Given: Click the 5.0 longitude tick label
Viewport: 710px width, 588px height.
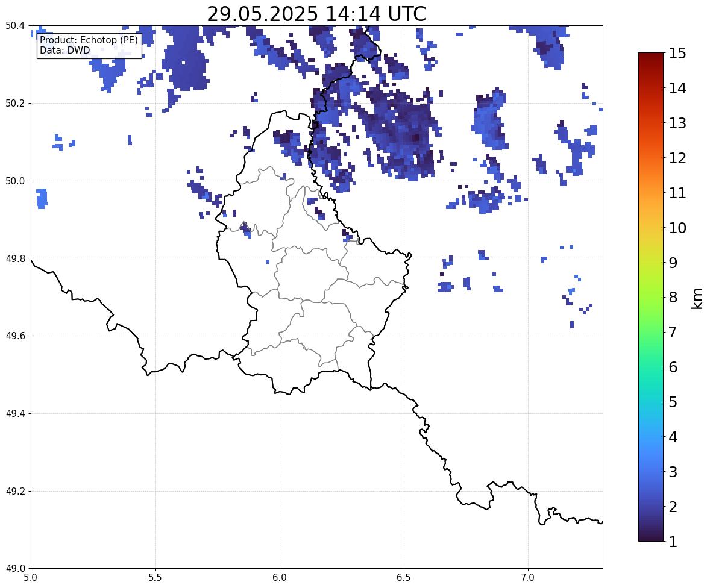Looking at the screenshot, I should pos(31,578).
